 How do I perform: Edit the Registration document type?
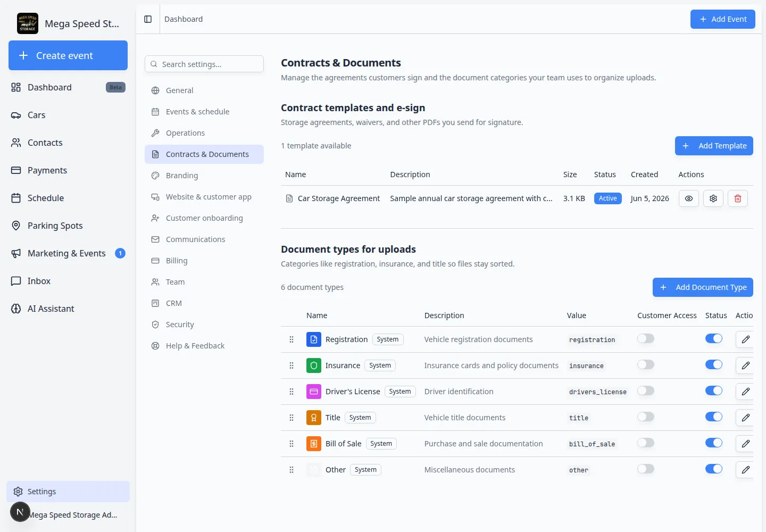[746, 339]
